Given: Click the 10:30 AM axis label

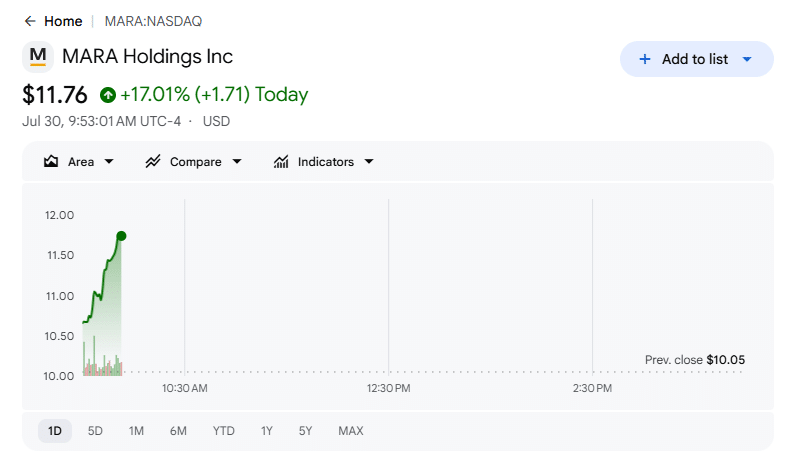Looking at the screenshot, I should (x=185, y=388).
